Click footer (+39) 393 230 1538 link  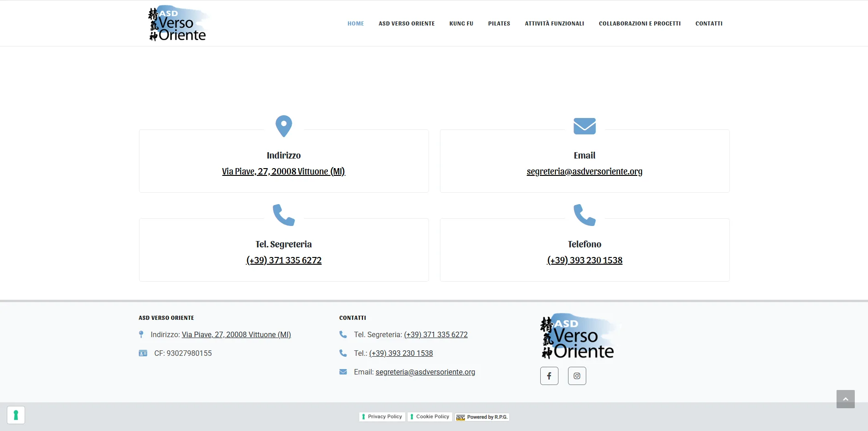tap(401, 353)
